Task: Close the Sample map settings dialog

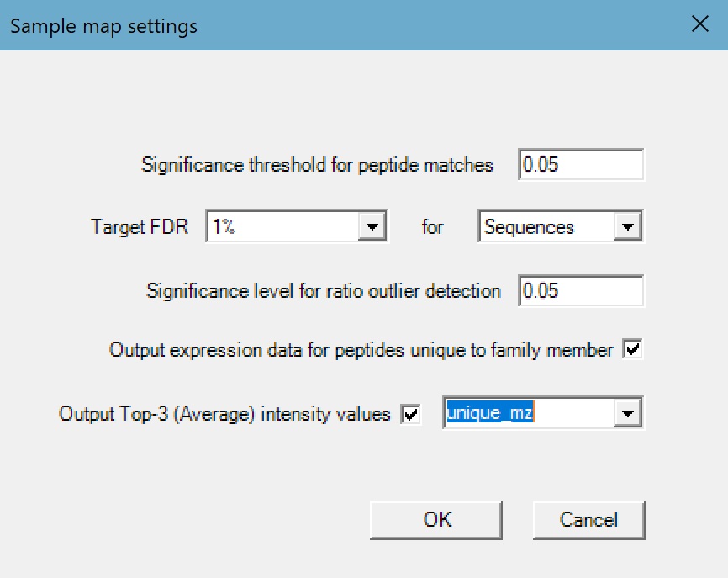Action: (x=699, y=24)
